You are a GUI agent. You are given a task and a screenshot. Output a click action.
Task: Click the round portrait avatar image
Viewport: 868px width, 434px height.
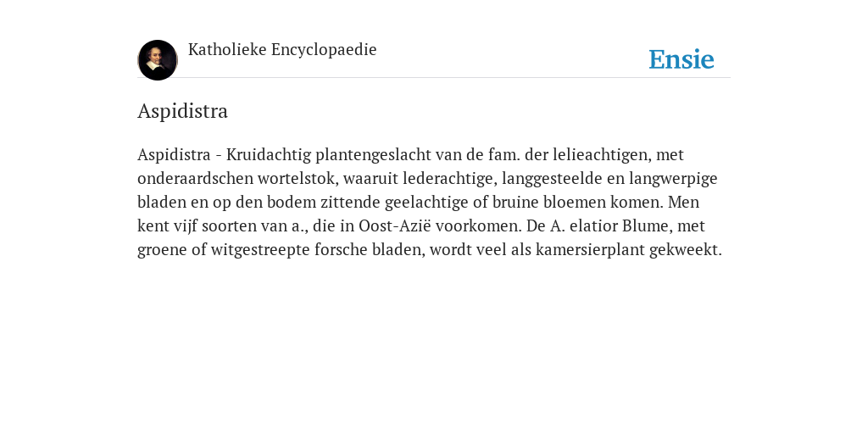[x=158, y=60]
